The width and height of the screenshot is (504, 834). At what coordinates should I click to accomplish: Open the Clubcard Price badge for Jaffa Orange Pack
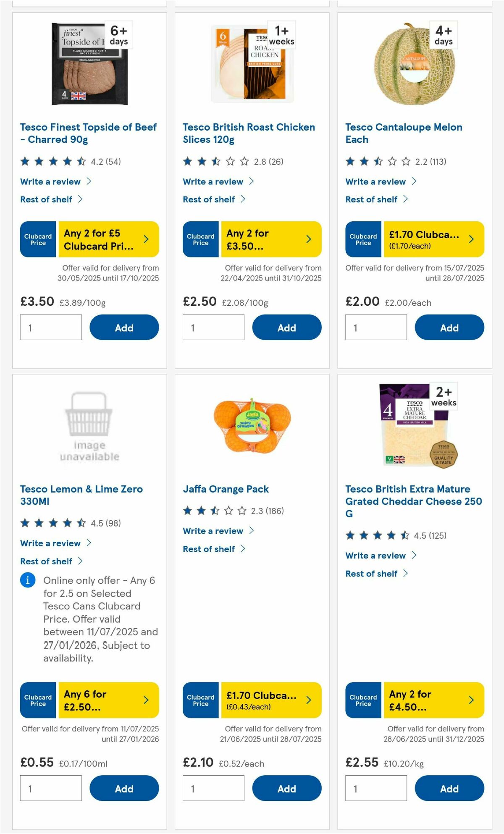tap(200, 700)
